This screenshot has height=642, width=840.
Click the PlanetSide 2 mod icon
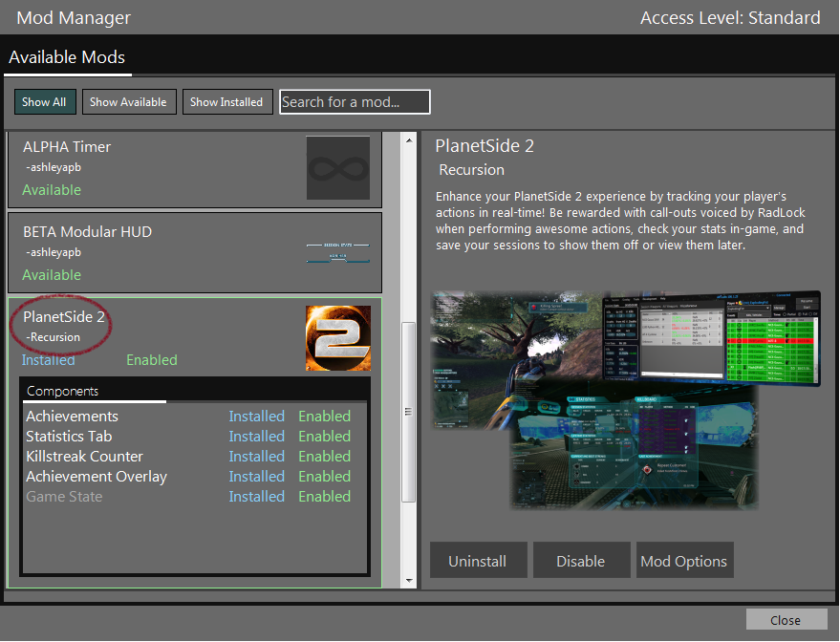click(337, 338)
